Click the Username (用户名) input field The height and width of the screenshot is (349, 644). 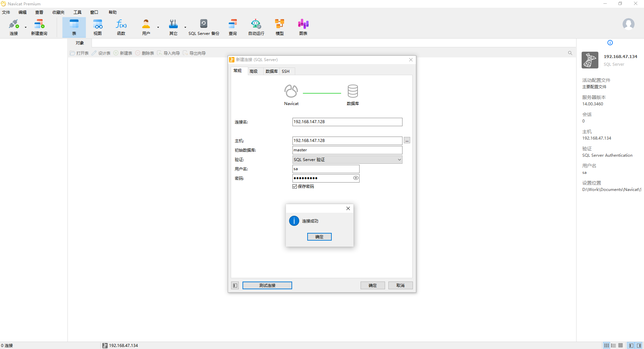tap(326, 169)
